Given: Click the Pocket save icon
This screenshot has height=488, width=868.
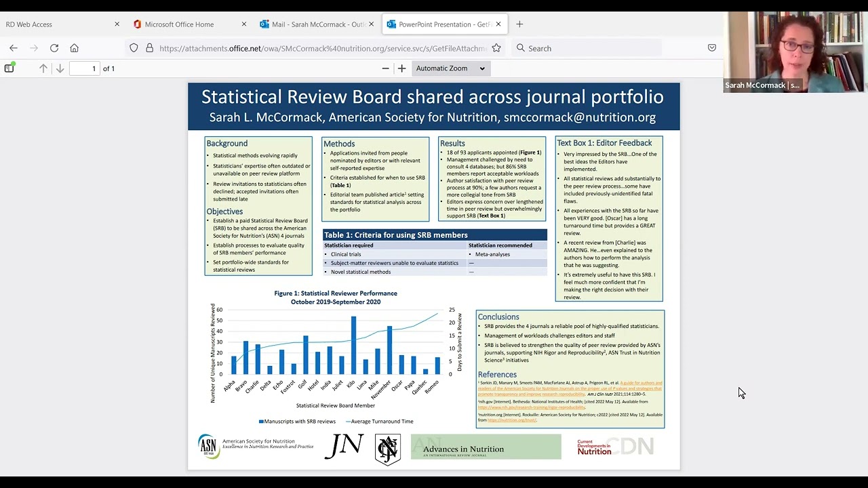Looking at the screenshot, I should (x=712, y=48).
